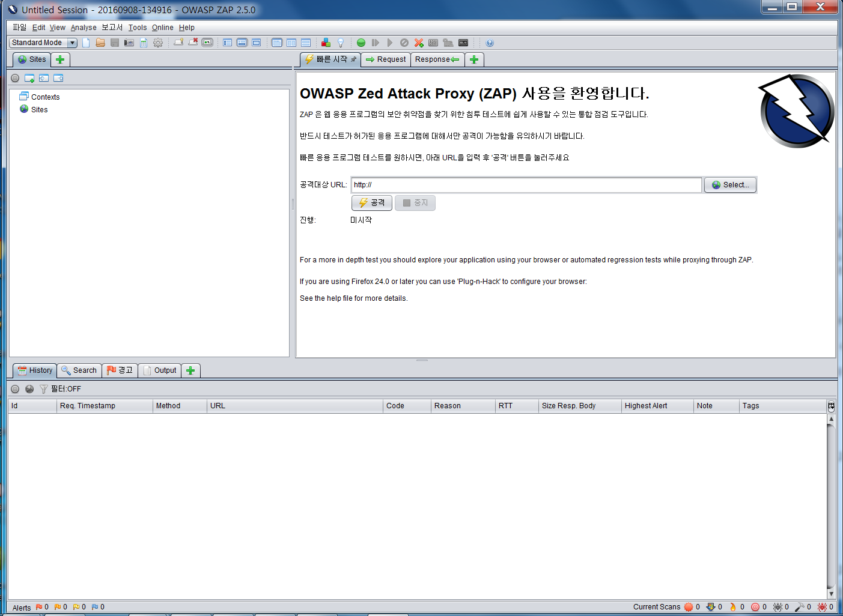The image size is (843, 616).
Task: Pin the 빠른 시작 tab with pushpin icon
Action: click(x=353, y=59)
